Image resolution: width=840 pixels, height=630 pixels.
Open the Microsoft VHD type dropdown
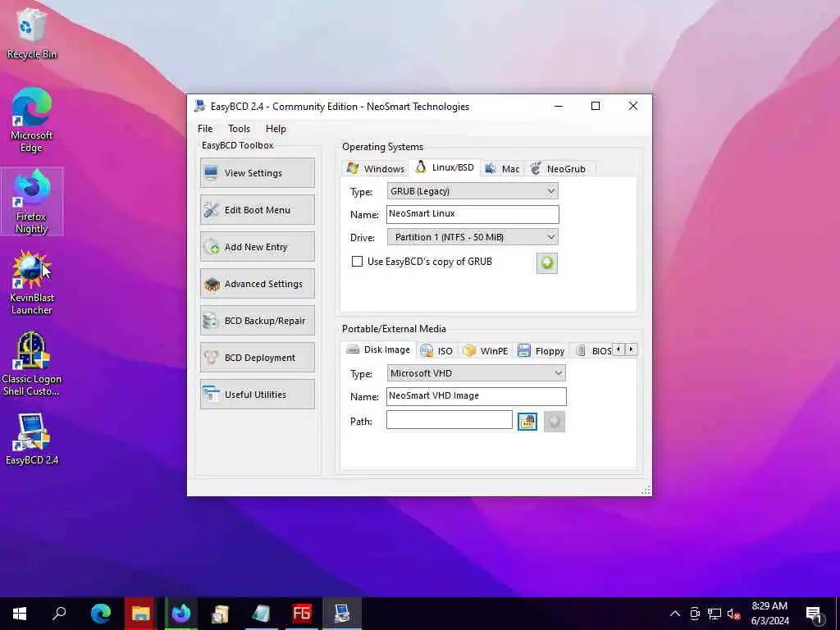coord(477,373)
